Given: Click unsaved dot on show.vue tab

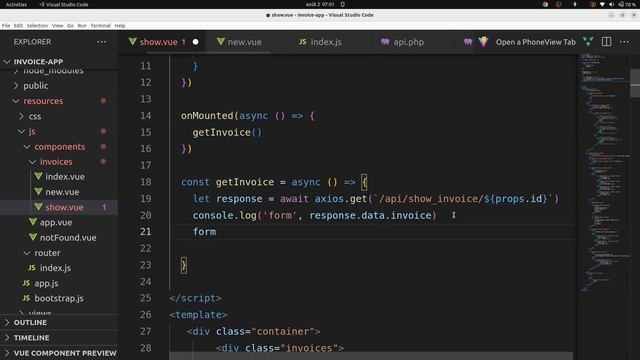Looking at the screenshot, I should click(196, 42).
